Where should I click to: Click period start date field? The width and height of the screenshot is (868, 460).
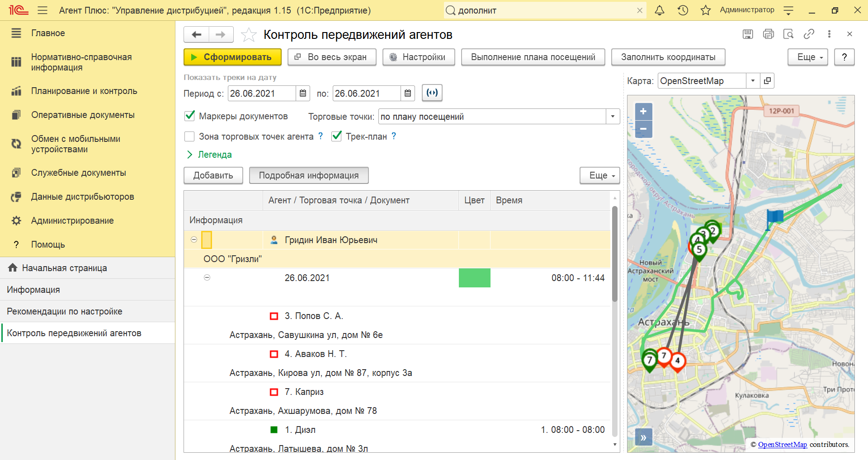click(262, 93)
